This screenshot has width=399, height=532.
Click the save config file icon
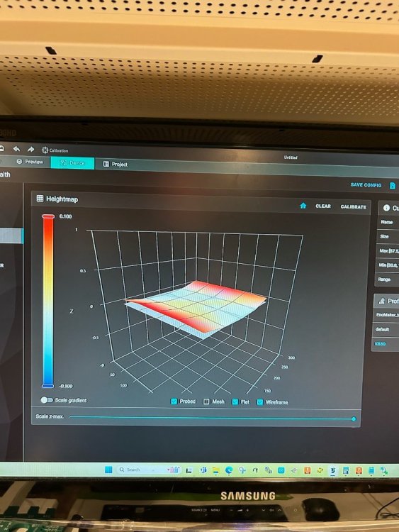(x=392, y=186)
